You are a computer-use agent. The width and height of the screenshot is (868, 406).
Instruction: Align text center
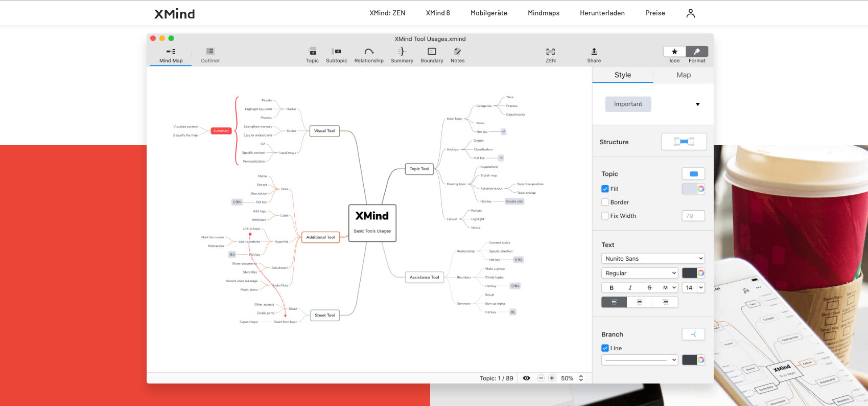(x=640, y=302)
